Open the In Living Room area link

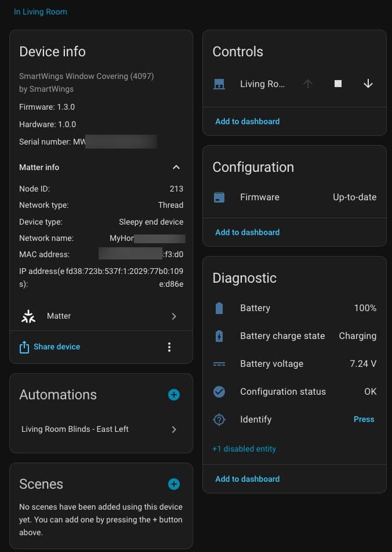pyautogui.click(x=41, y=12)
